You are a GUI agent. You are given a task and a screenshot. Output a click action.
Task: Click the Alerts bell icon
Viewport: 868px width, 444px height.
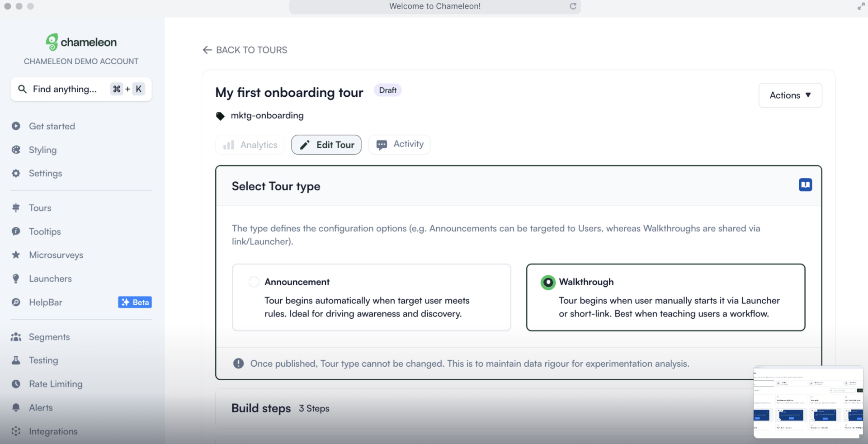point(16,407)
